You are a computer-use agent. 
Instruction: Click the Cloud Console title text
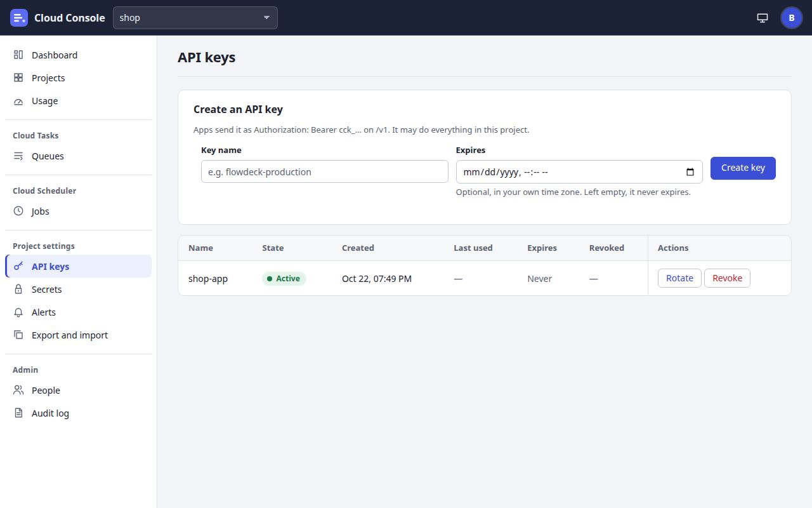pos(70,18)
